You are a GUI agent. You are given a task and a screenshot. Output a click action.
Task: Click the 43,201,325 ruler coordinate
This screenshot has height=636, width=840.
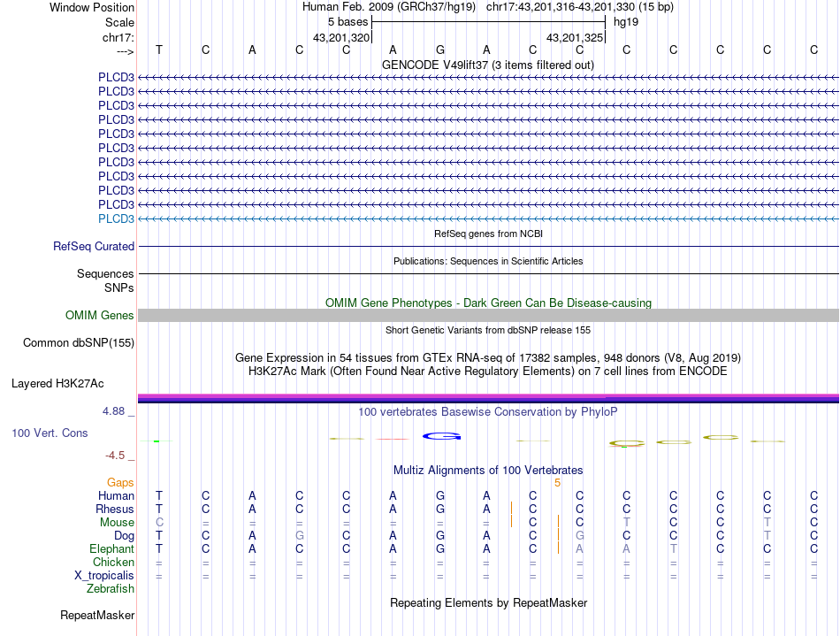[575, 37]
